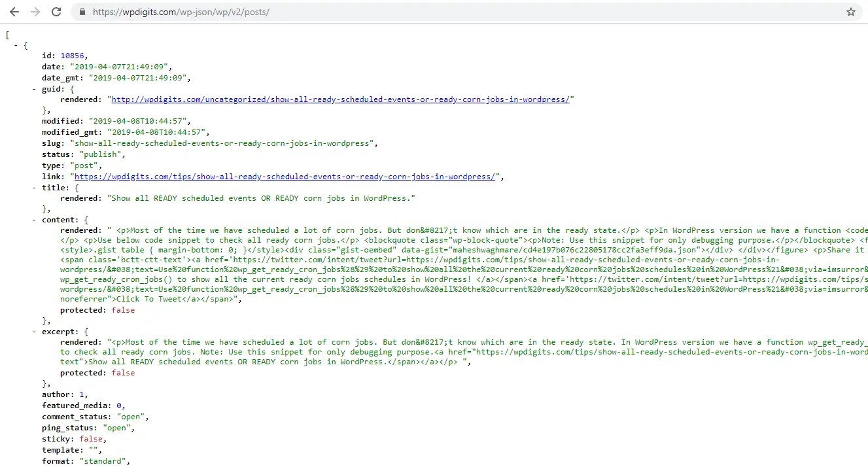This screenshot has width=868, height=467.
Task: Select the id value 10856
Action: point(73,55)
